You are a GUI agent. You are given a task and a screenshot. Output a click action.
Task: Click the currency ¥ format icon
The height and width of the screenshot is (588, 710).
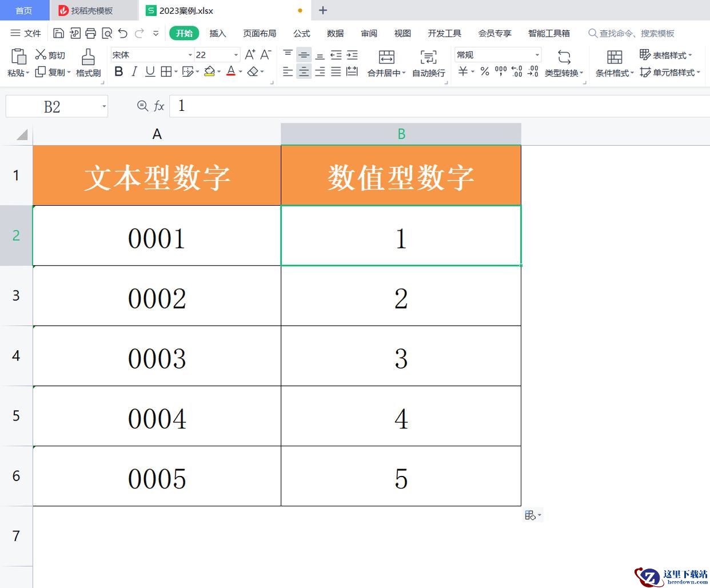[463, 71]
